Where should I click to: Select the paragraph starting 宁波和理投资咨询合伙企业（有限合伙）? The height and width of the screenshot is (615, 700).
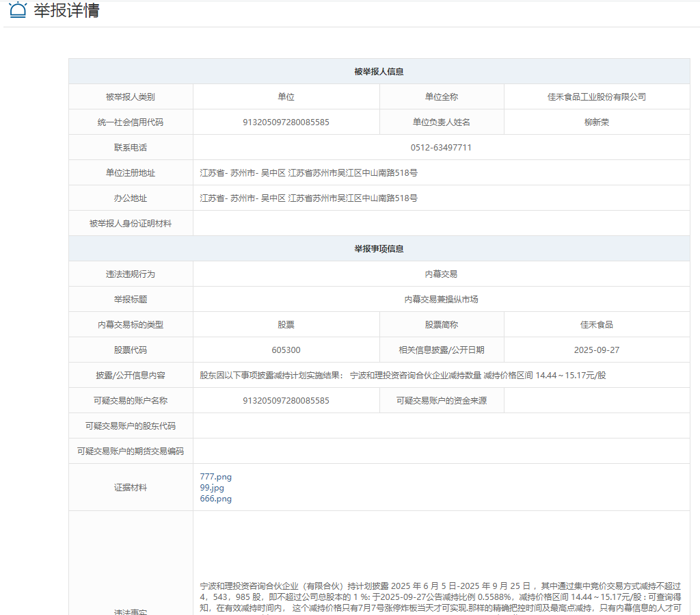[x=441, y=598]
